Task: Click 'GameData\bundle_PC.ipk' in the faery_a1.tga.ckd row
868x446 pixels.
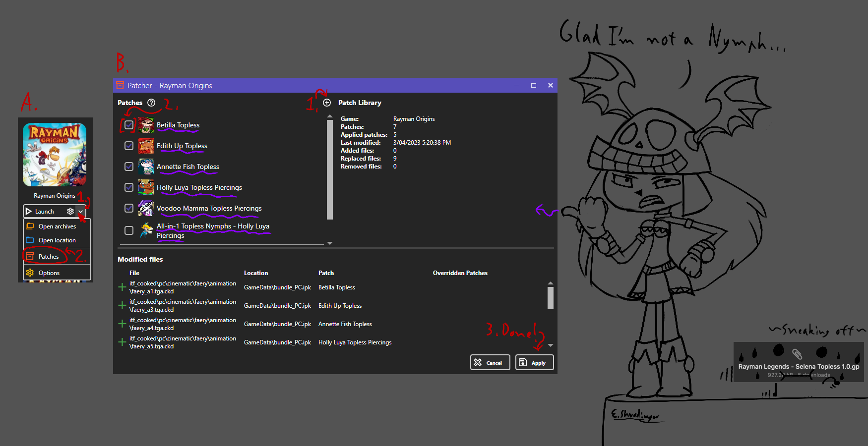Action: click(277, 287)
